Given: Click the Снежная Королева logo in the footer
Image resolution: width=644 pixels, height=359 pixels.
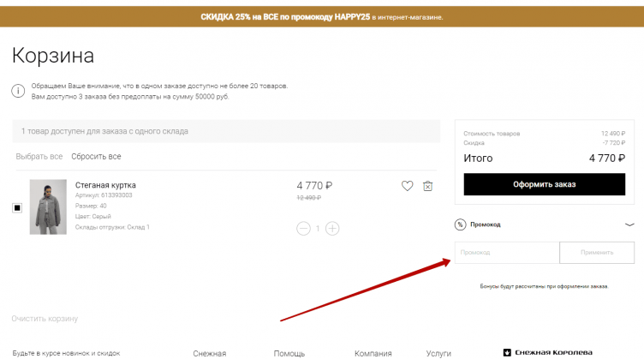Looking at the screenshot, I should pyautogui.click(x=548, y=352).
